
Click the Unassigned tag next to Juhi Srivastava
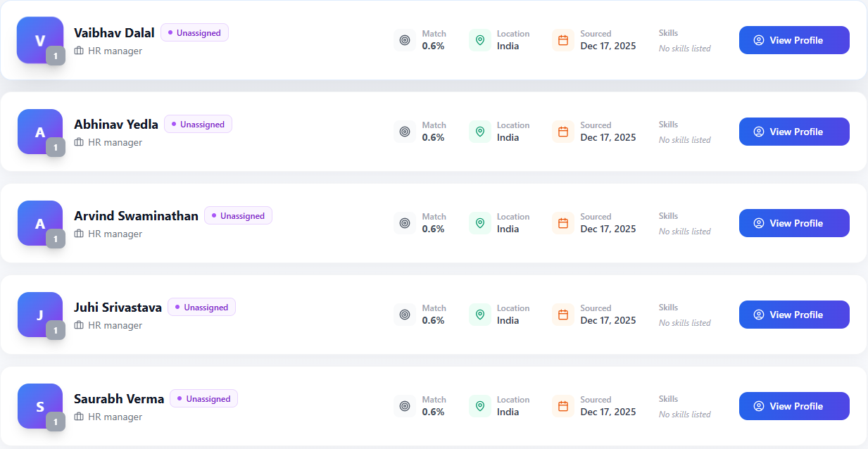(x=201, y=308)
